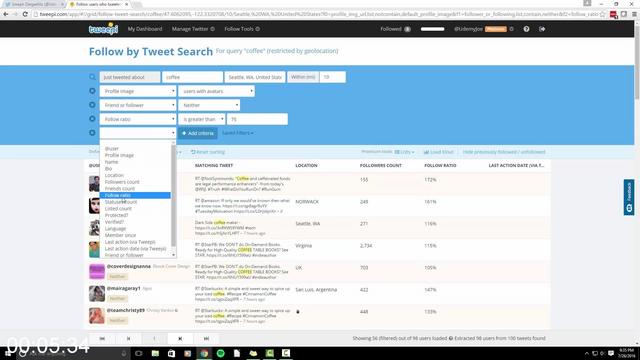Screen dimensions: 640x360
Task: Open the Neither value dropdown
Action: coord(209,105)
